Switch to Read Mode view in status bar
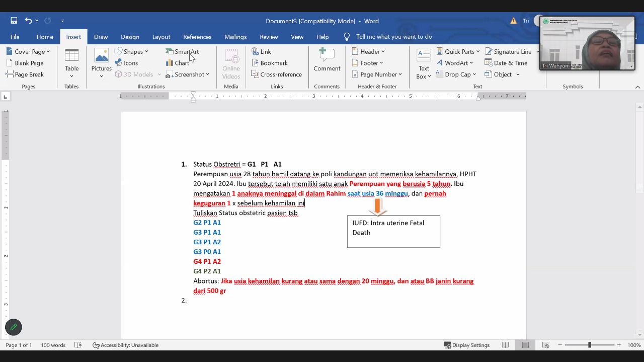The height and width of the screenshot is (362, 644). 505,345
